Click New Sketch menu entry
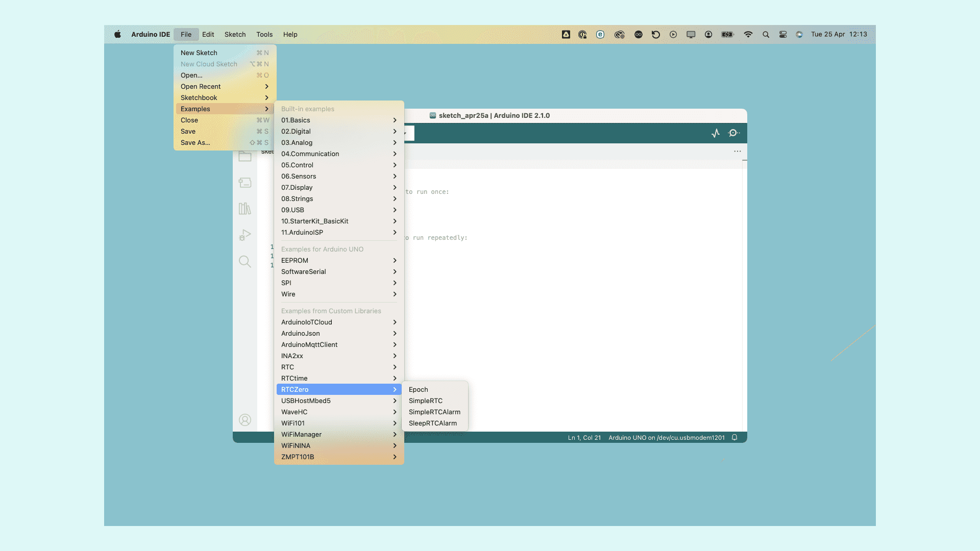Screen dimensions: 980x551 point(199,53)
